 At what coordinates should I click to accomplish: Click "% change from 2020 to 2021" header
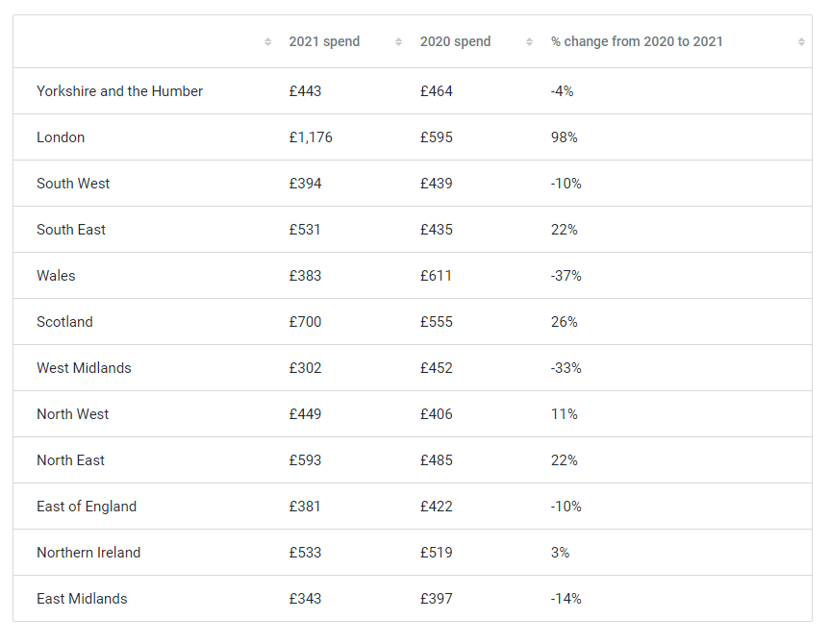(x=637, y=42)
